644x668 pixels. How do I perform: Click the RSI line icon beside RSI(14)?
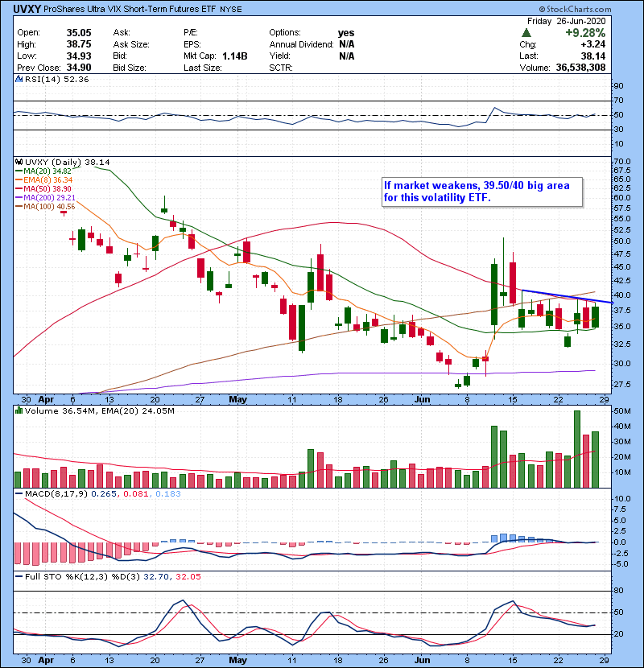point(19,79)
